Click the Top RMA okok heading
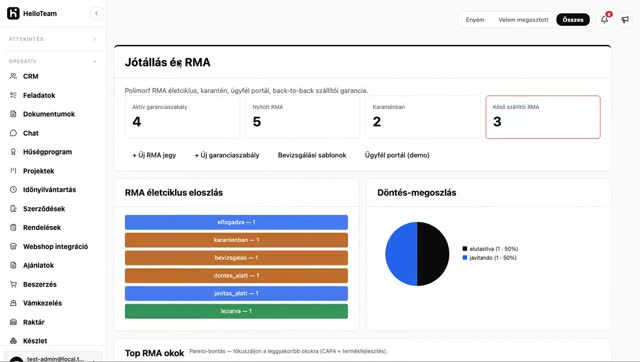Screen dimensions: 640x362 pyautogui.click(x=154, y=353)
